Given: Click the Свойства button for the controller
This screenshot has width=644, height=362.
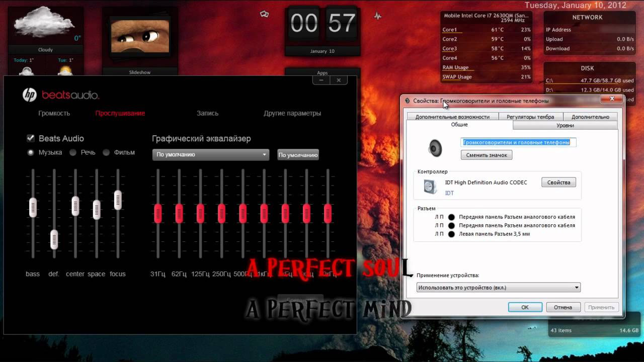Looking at the screenshot, I should click(558, 183).
